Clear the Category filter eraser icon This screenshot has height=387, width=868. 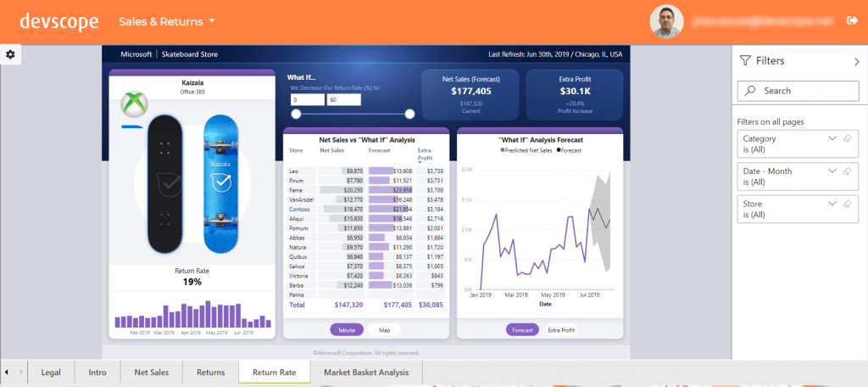tap(847, 138)
